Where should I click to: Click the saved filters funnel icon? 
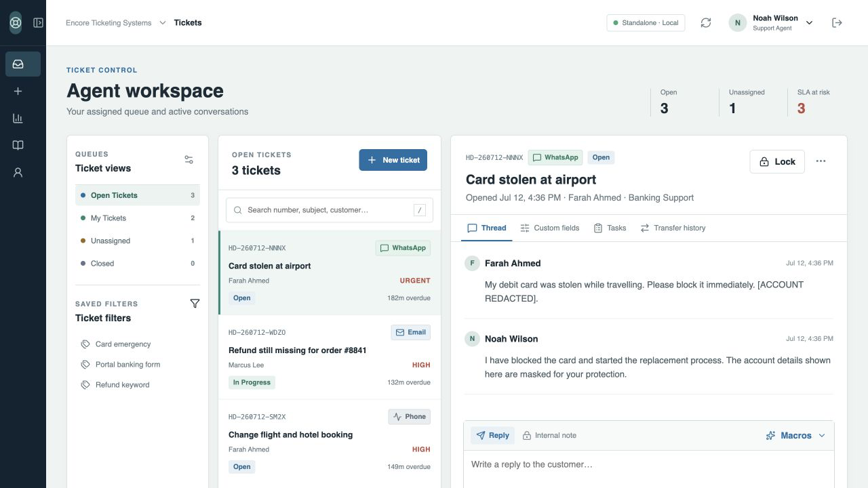tap(195, 304)
